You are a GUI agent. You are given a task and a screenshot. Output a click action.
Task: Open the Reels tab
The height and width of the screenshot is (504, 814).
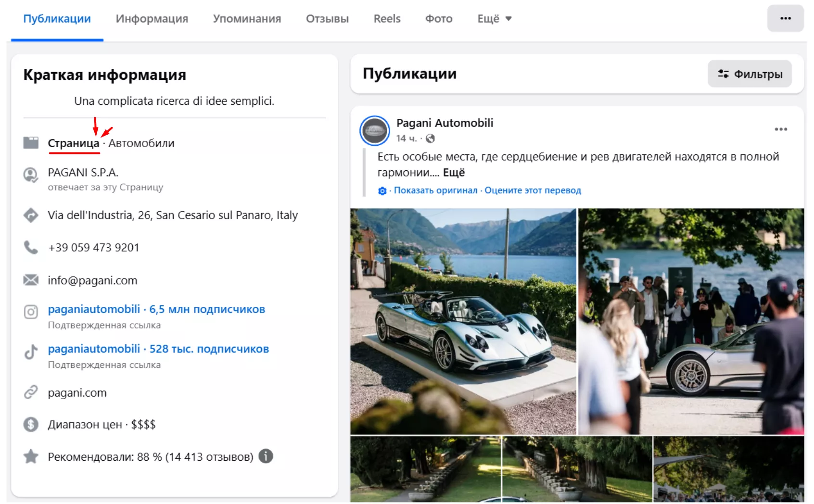click(x=387, y=19)
